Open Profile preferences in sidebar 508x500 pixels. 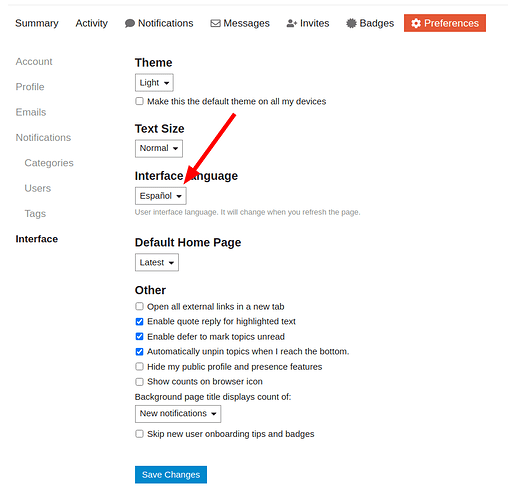[30, 87]
